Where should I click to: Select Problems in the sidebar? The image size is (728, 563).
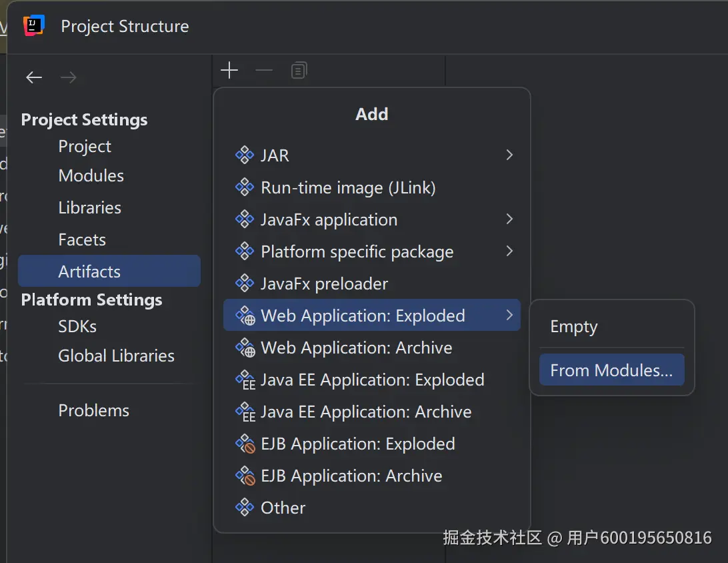(x=94, y=411)
